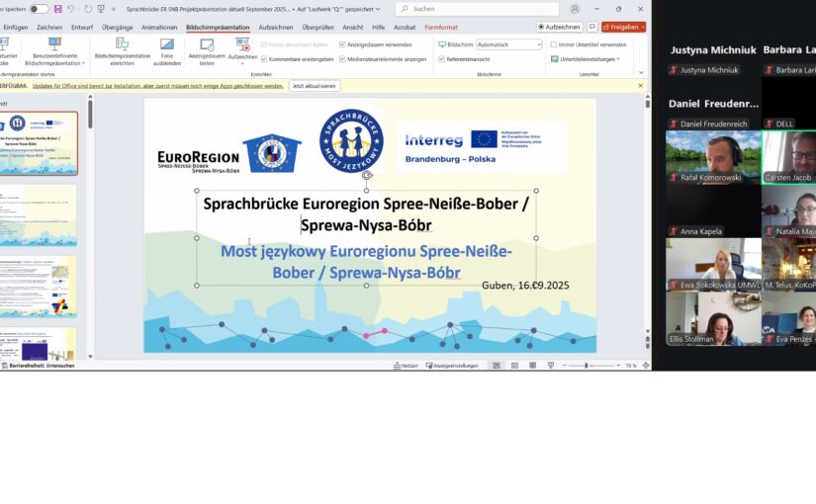Switch to the Ansicht tab

tap(352, 27)
